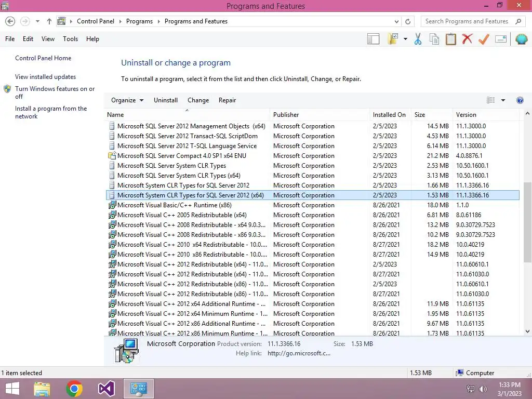The width and height of the screenshot is (532, 399).
Task: Sort by the Version column header
Action: coord(486,115)
